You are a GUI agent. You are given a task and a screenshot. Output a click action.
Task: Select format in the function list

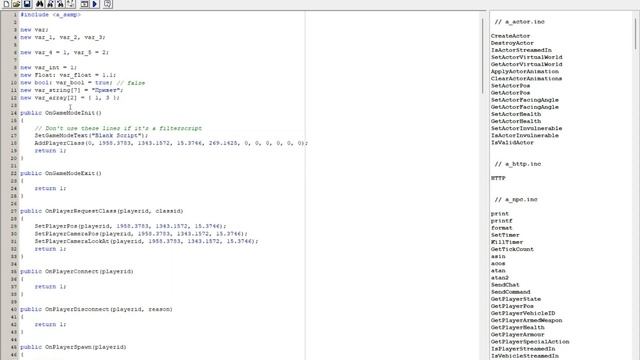(501, 228)
